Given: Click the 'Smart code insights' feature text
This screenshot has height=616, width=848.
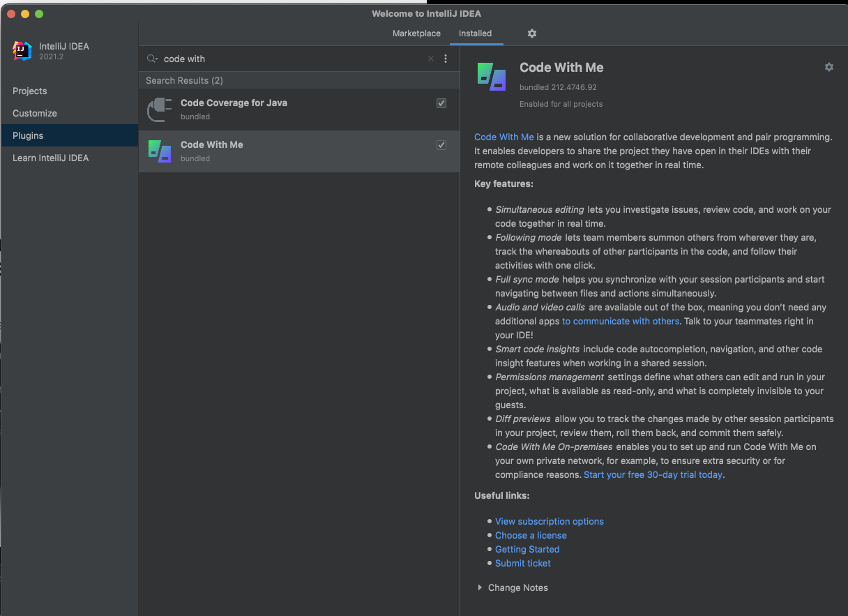Looking at the screenshot, I should [537, 349].
